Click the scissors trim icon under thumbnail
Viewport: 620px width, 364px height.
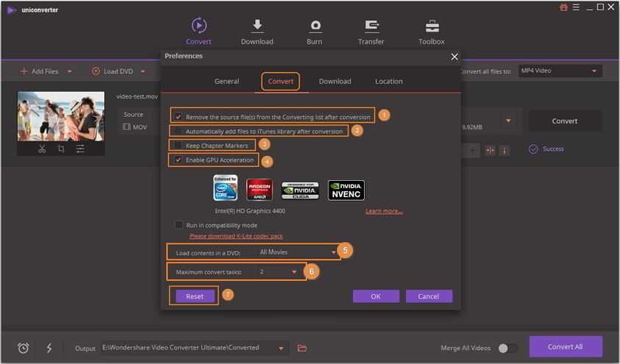(x=42, y=149)
